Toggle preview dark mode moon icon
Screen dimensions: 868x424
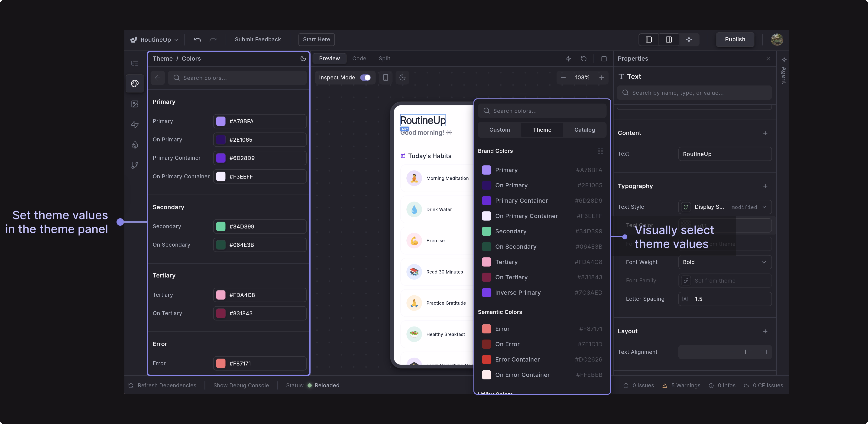(402, 78)
